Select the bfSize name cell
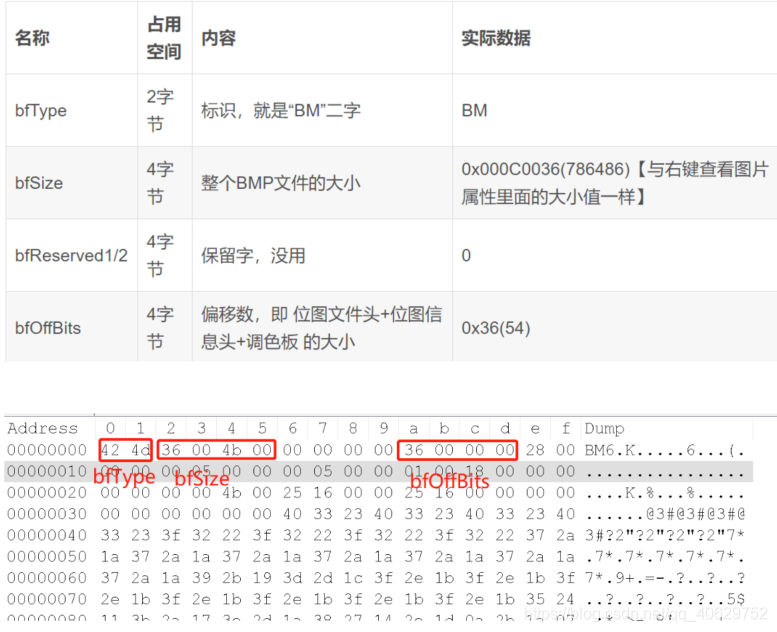The width and height of the screenshot is (777, 632). click(x=71, y=183)
